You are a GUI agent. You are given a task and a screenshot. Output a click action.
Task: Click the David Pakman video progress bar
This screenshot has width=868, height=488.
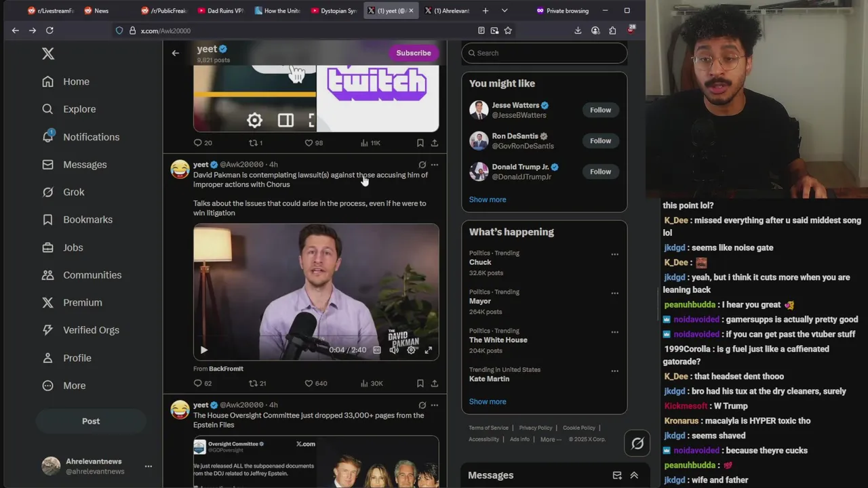point(316,336)
